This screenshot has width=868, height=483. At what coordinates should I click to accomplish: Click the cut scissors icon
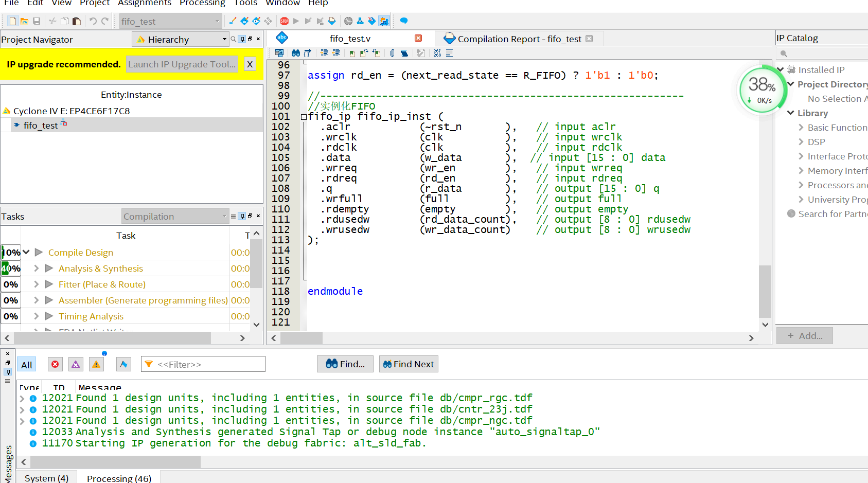click(x=52, y=21)
